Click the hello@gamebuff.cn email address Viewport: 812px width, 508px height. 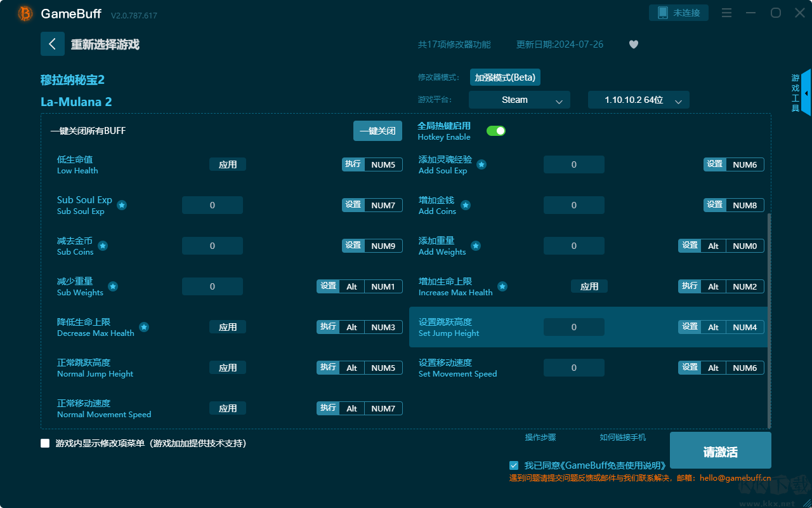tap(735, 478)
